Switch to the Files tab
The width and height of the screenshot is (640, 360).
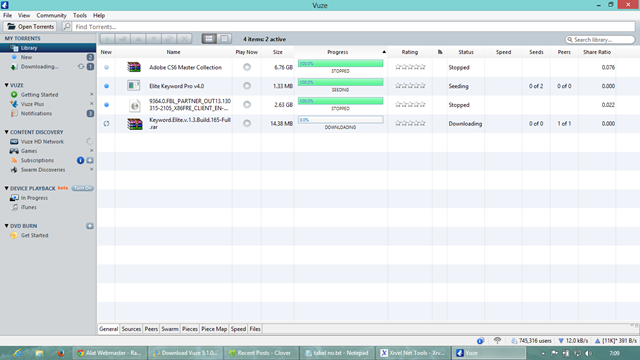(255, 329)
